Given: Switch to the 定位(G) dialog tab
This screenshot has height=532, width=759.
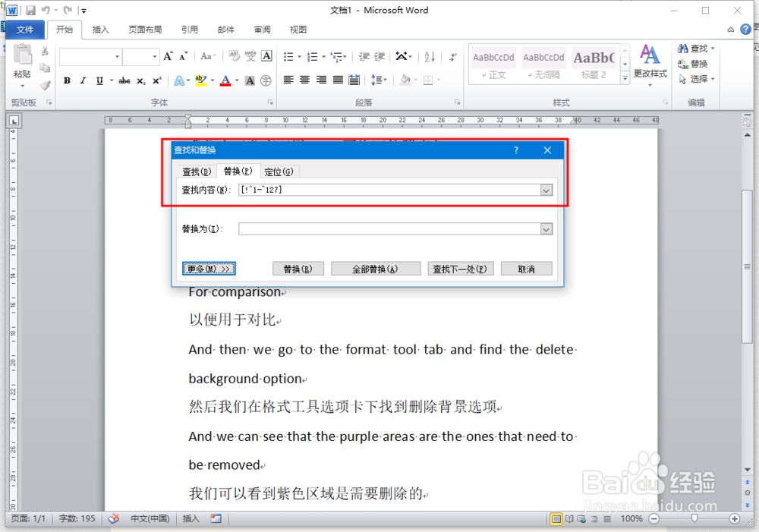Looking at the screenshot, I should click(x=279, y=172).
